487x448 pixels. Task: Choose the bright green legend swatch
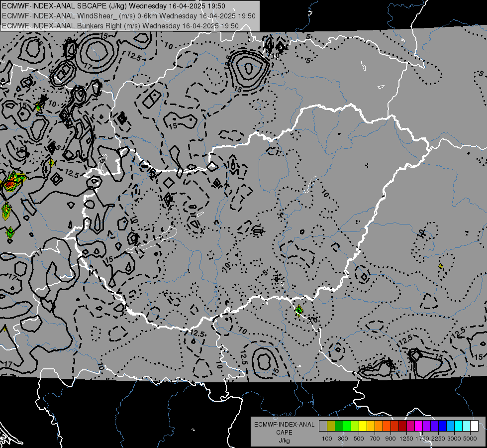point(347,426)
